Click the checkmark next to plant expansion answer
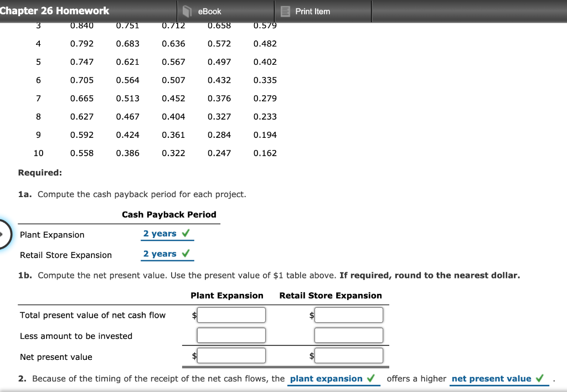 click(x=372, y=379)
